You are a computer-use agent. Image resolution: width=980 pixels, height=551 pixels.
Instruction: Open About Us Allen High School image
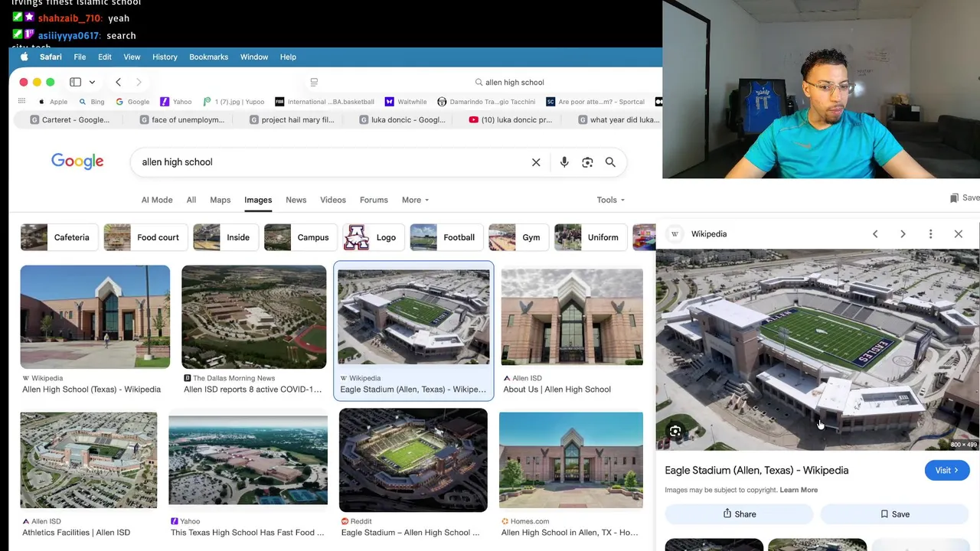(572, 317)
